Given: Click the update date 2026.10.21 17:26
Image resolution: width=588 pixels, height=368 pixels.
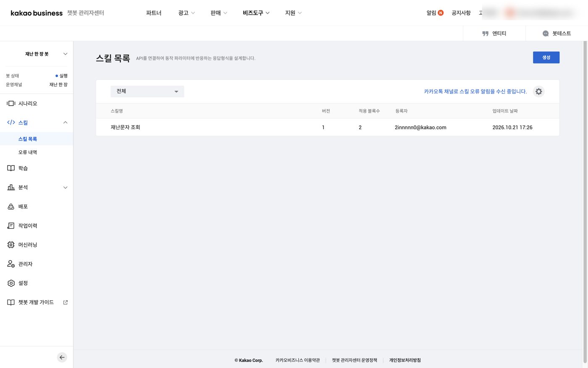Looking at the screenshot, I should [x=512, y=127].
